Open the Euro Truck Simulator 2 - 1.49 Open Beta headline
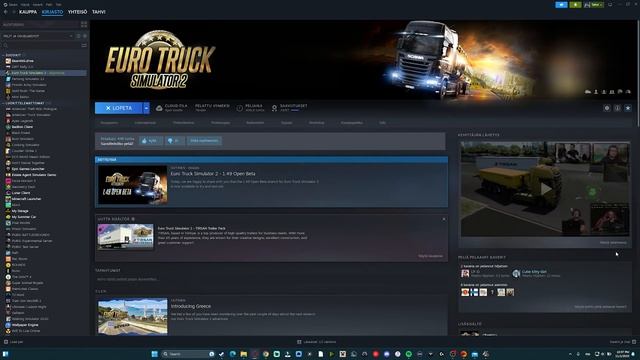This screenshot has height=360, width=640. click(x=213, y=173)
